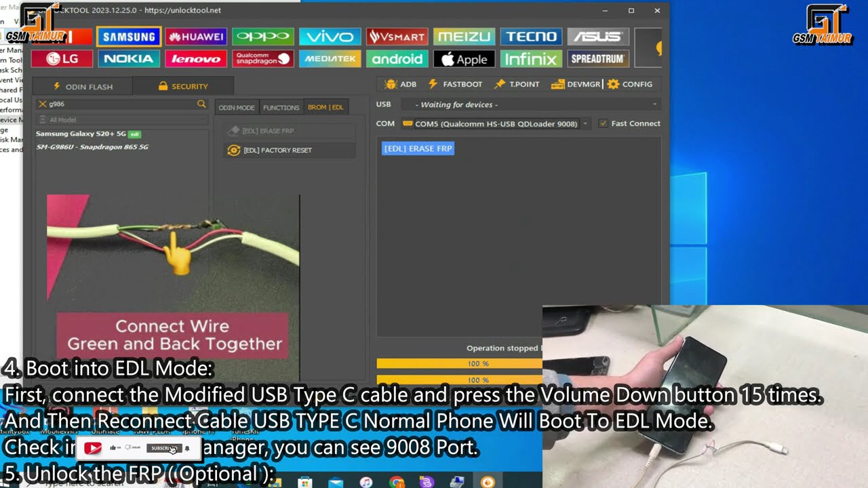Click the FASTBOOT toolbar button
This screenshot has height=488, width=868.
tap(455, 84)
